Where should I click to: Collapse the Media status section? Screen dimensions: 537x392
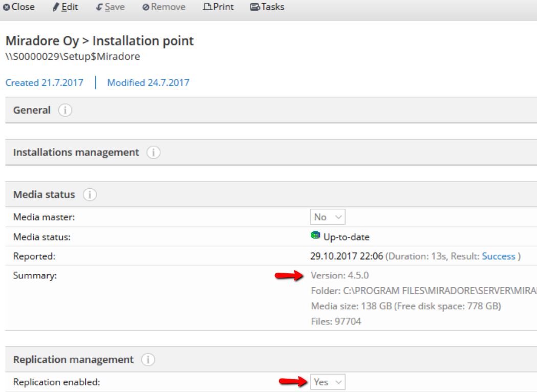[271, 194]
